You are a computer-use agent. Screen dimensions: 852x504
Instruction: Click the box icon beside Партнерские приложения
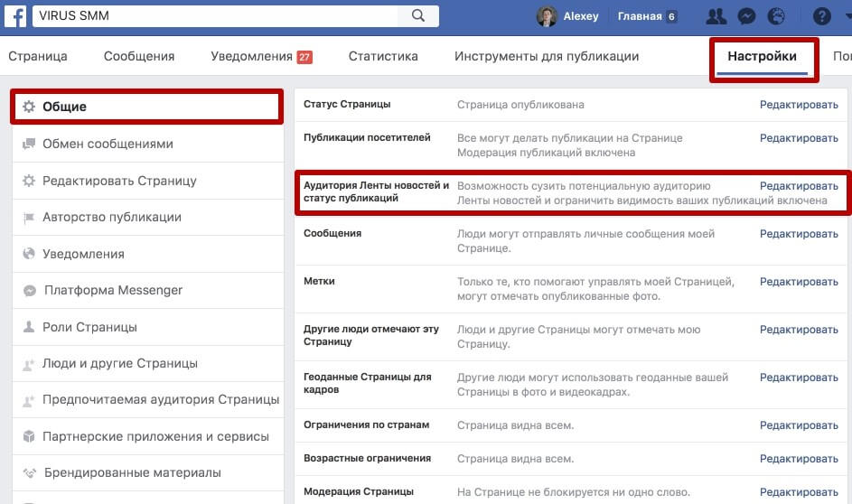click(x=29, y=436)
